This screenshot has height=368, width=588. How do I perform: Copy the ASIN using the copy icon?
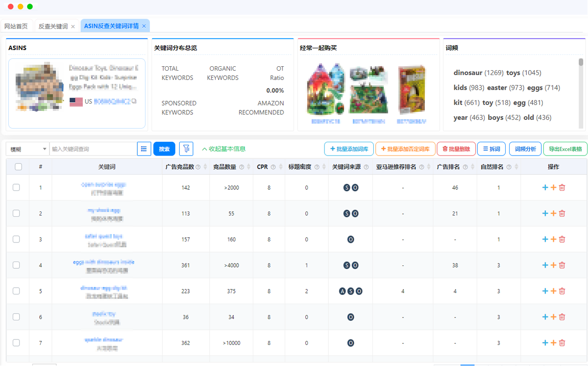134,102
